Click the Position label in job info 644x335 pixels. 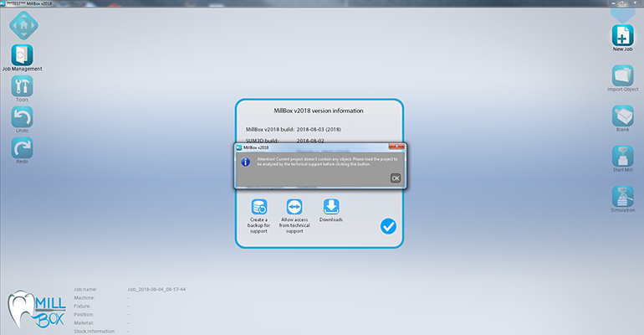coord(84,314)
